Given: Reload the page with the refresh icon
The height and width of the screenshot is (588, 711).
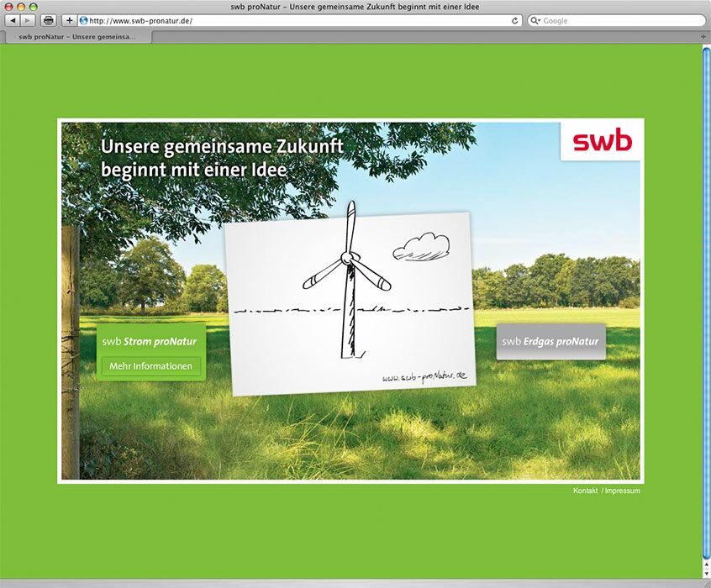Looking at the screenshot, I should [x=514, y=20].
